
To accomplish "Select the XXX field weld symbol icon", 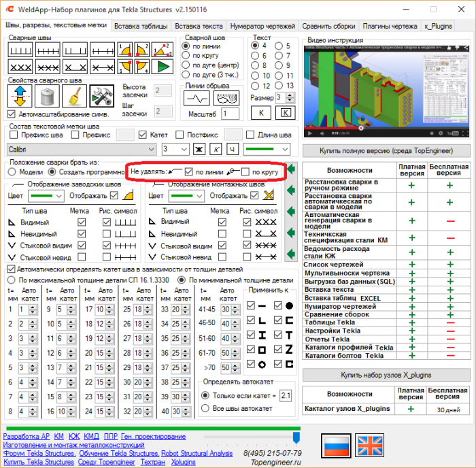I will click(20, 67).
